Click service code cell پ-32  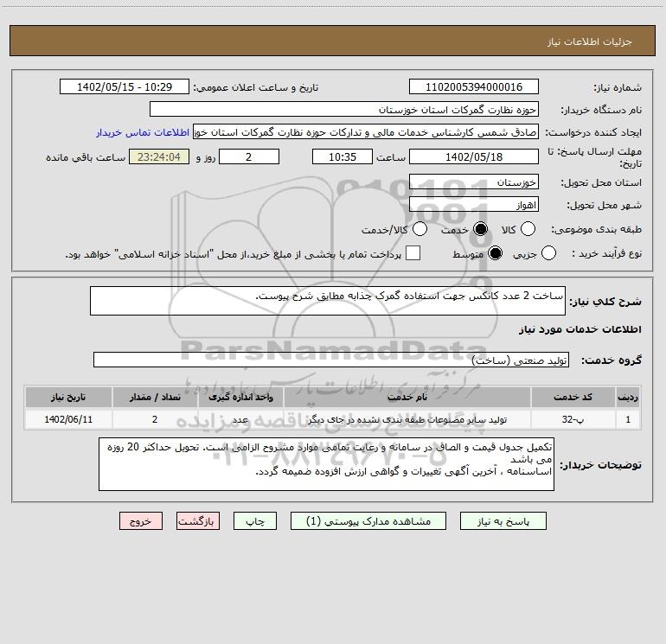(x=573, y=419)
